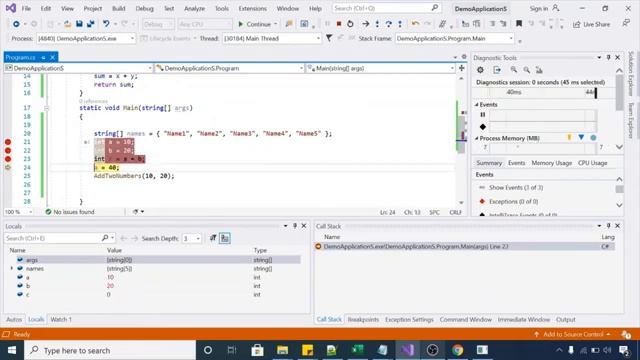
Task: Click Diagnostic Tools graph vertical scrollbar
Action: point(620,109)
